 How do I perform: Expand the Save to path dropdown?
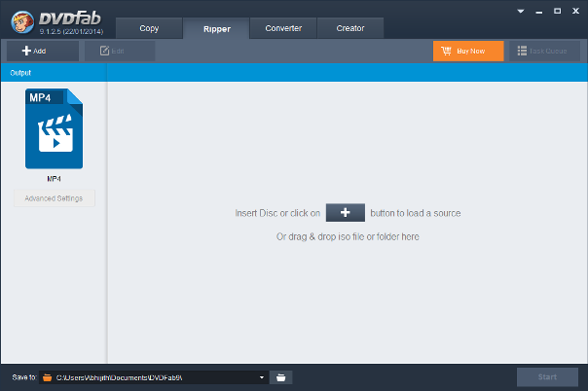(262, 376)
